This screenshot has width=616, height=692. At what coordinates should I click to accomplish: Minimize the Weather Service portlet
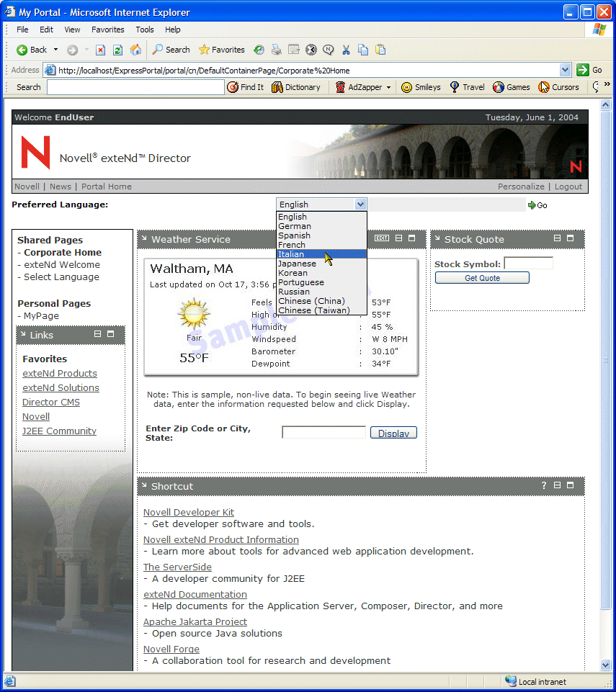tap(398, 238)
